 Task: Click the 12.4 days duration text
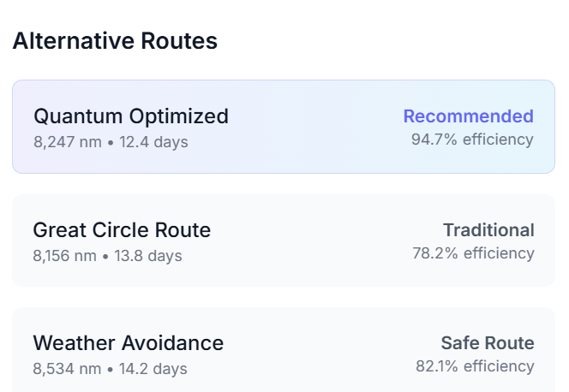click(153, 142)
